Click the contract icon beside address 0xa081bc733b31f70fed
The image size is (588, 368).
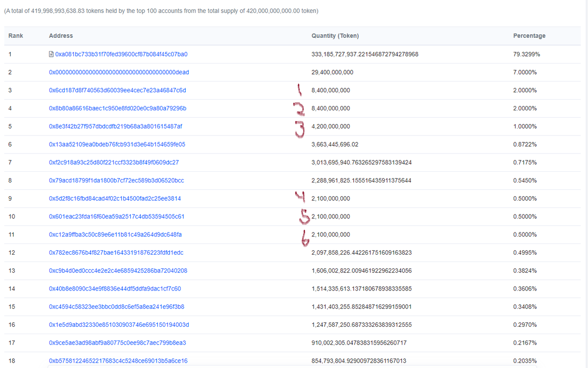[51, 54]
